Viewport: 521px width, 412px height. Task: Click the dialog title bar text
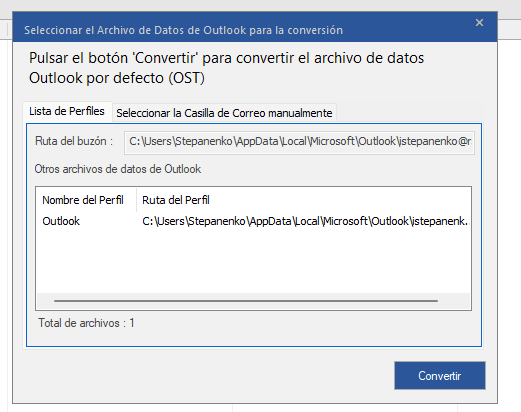tap(183, 30)
